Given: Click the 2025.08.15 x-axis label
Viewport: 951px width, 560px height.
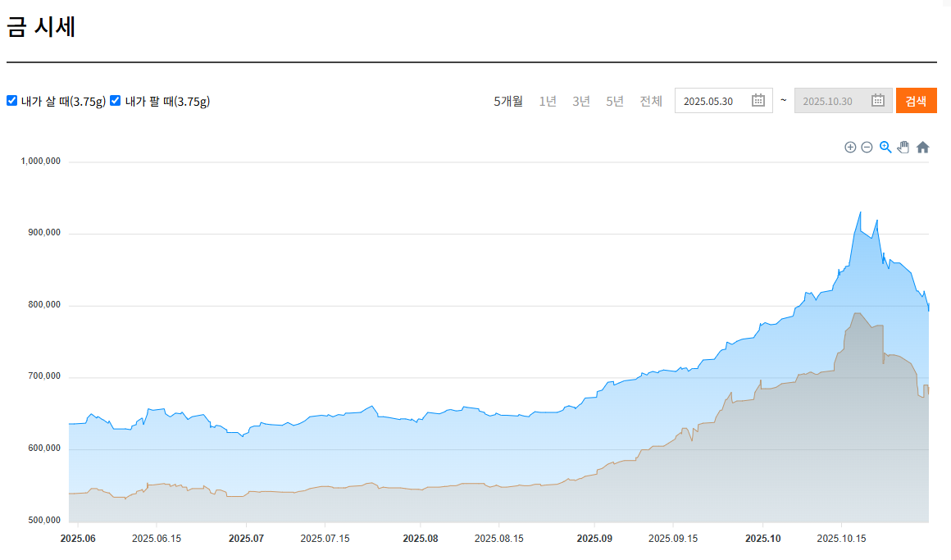Looking at the screenshot, I should click(x=499, y=539).
